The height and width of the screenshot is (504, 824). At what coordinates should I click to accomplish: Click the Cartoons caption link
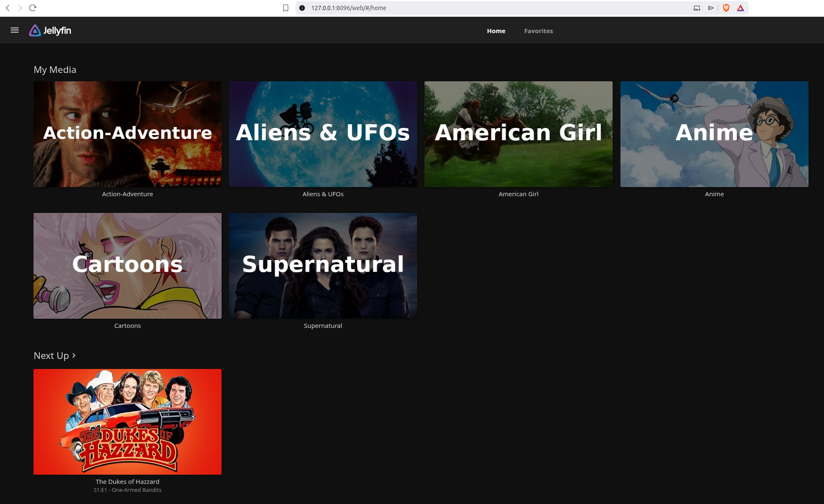128,326
